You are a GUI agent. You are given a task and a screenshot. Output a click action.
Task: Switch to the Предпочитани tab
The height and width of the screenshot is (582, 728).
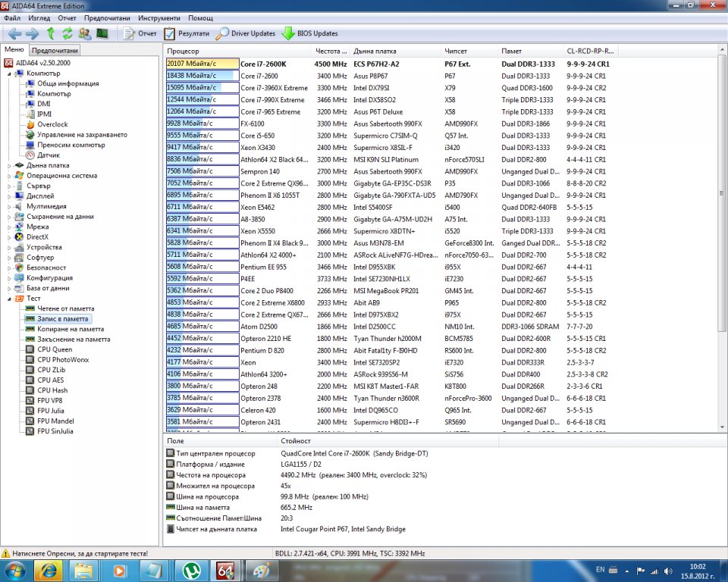click(56, 50)
